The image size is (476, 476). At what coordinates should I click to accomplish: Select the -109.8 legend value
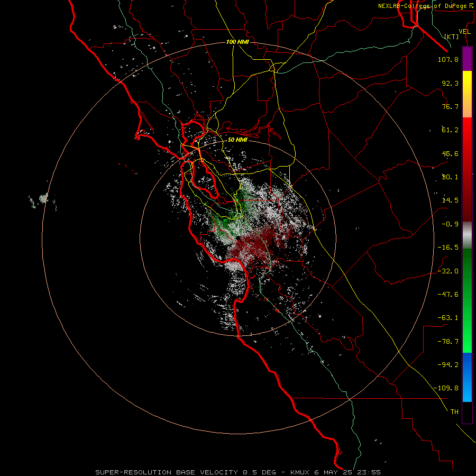pyautogui.click(x=446, y=388)
